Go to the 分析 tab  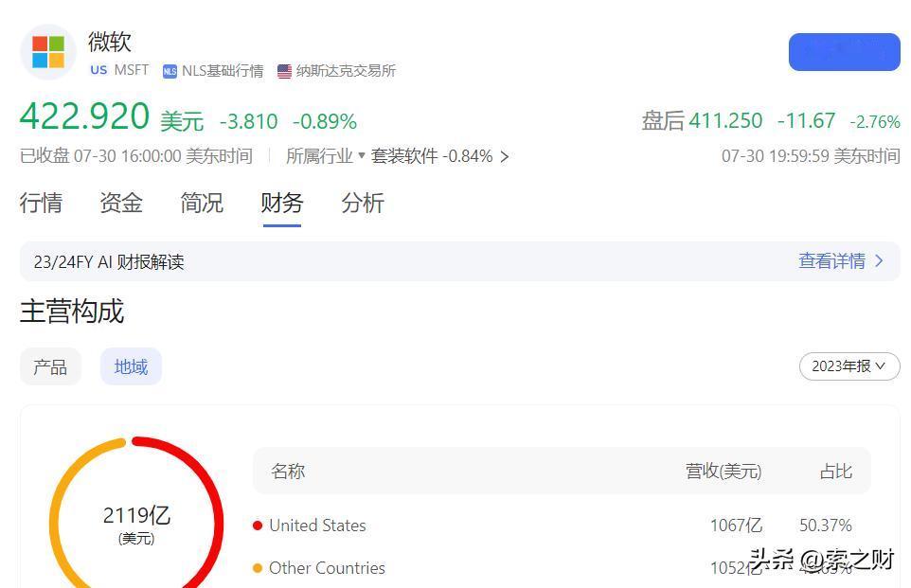pyautogui.click(x=363, y=203)
